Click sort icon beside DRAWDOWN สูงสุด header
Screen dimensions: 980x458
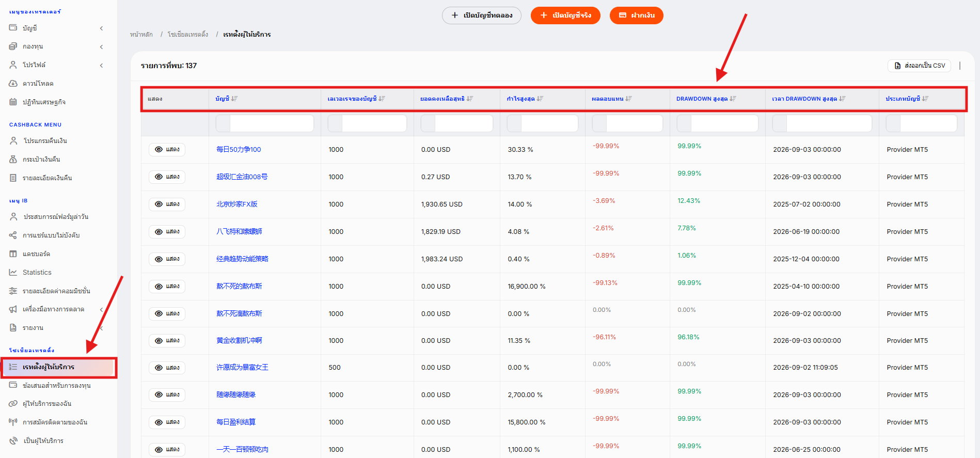[x=733, y=99]
